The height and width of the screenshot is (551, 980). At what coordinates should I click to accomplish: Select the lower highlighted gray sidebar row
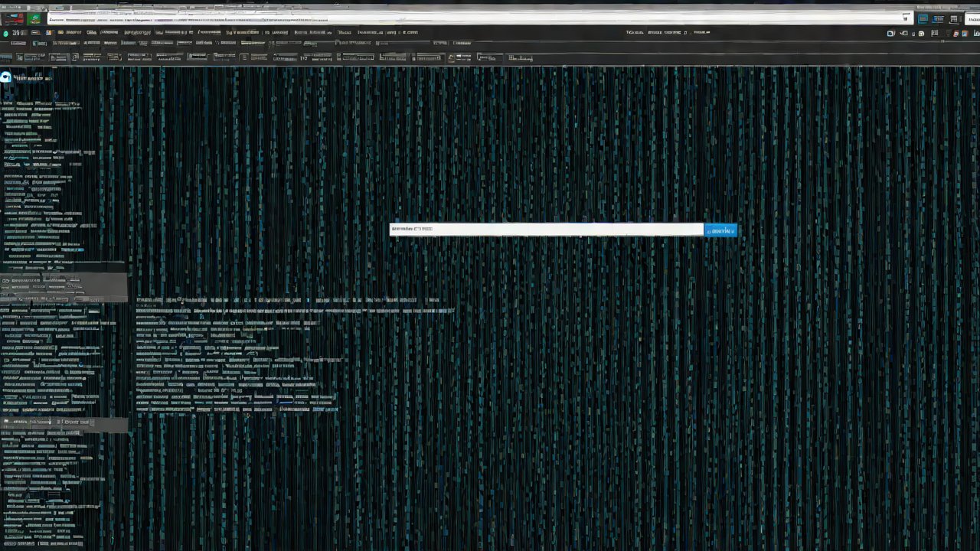[64, 422]
